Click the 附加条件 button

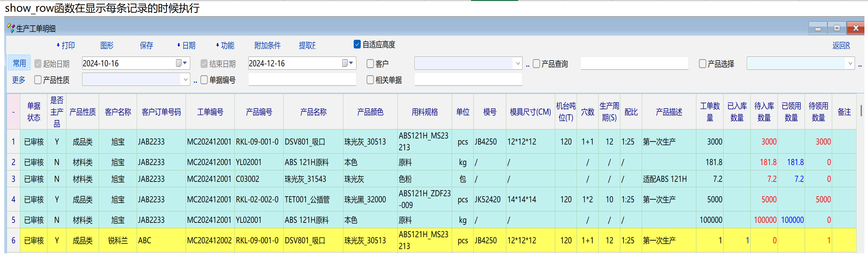click(x=267, y=46)
